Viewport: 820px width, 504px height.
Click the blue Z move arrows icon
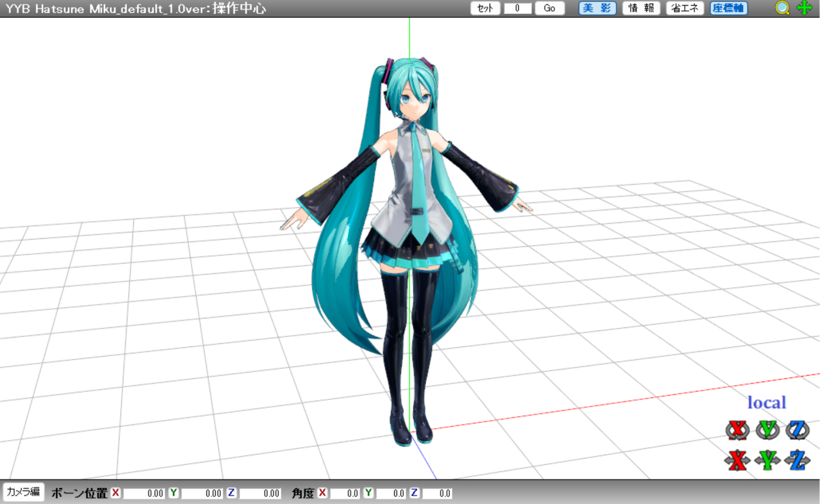pyautogui.click(x=798, y=460)
